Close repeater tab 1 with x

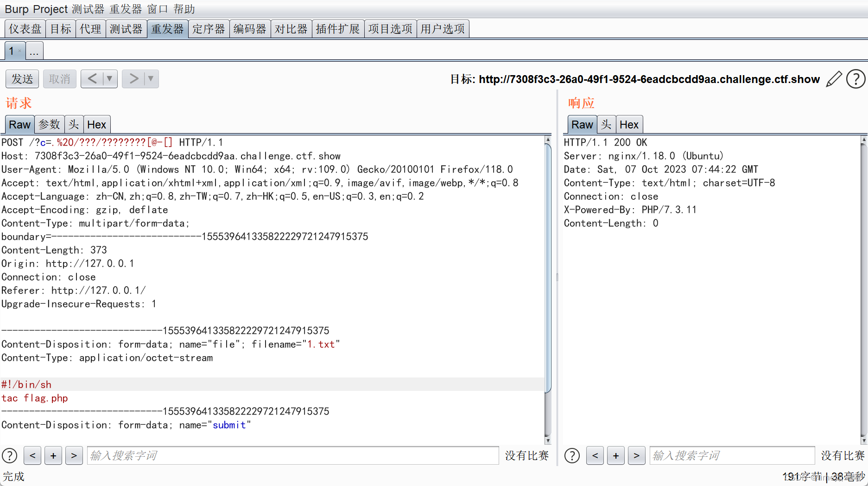point(20,51)
